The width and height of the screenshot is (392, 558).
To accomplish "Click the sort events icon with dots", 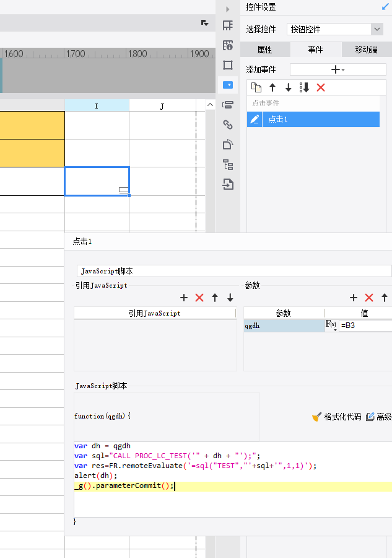I will (x=304, y=87).
